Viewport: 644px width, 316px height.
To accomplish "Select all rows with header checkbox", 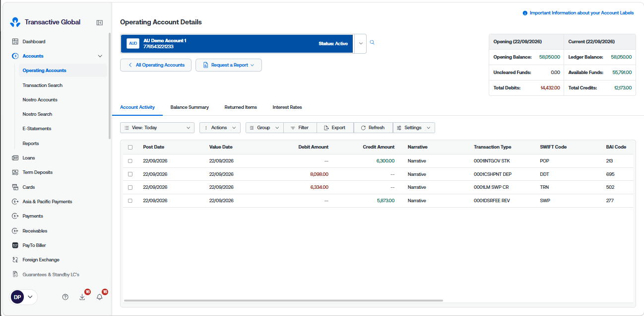I will pos(130,147).
